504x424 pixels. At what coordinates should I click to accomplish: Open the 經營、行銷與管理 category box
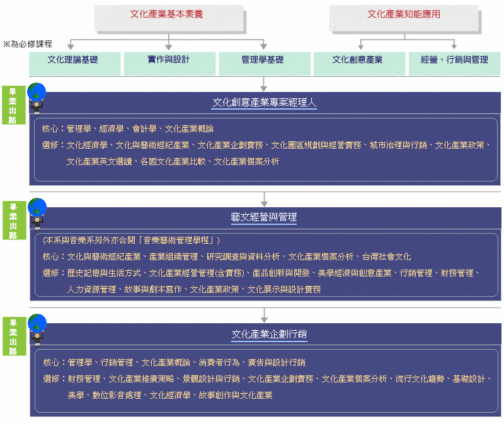pyautogui.click(x=454, y=64)
